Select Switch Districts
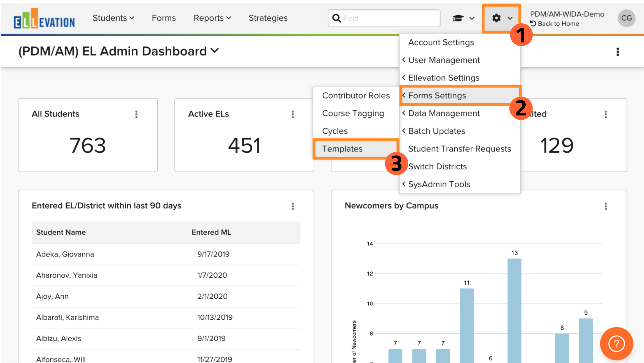This screenshot has height=363, width=644. 460,166
